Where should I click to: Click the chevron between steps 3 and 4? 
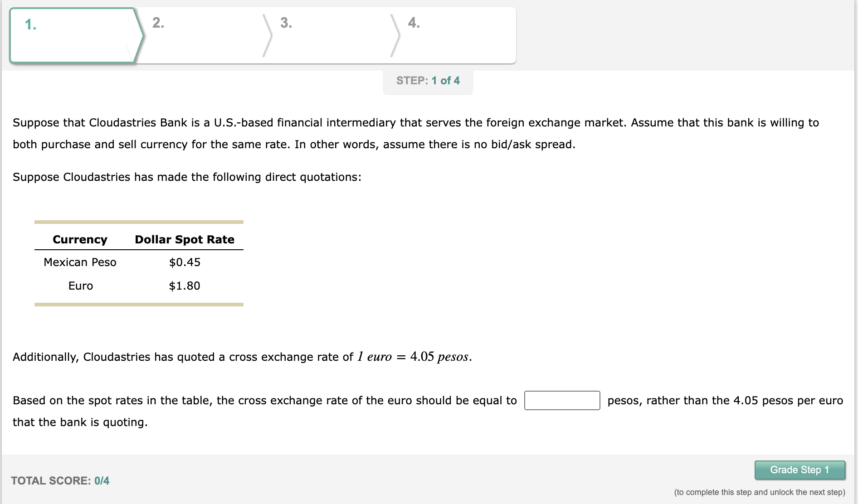pyautogui.click(x=395, y=35)
